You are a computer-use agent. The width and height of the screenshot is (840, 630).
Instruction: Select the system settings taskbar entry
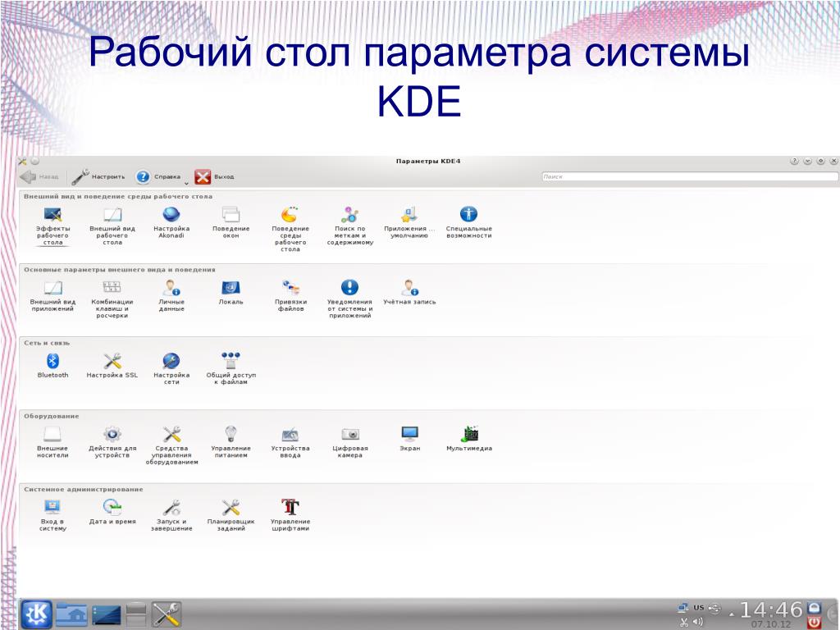pos(166,614)
